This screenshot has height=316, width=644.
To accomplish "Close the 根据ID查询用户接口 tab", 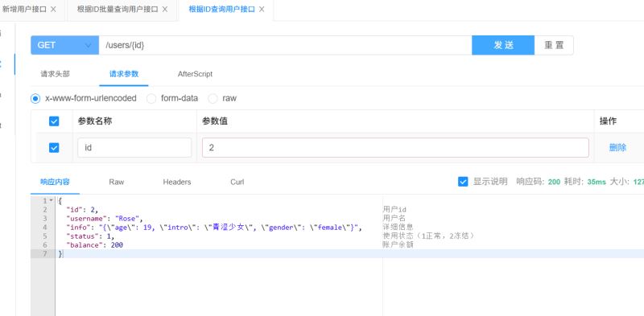I will pyautogui.click(x=262, y=10).
